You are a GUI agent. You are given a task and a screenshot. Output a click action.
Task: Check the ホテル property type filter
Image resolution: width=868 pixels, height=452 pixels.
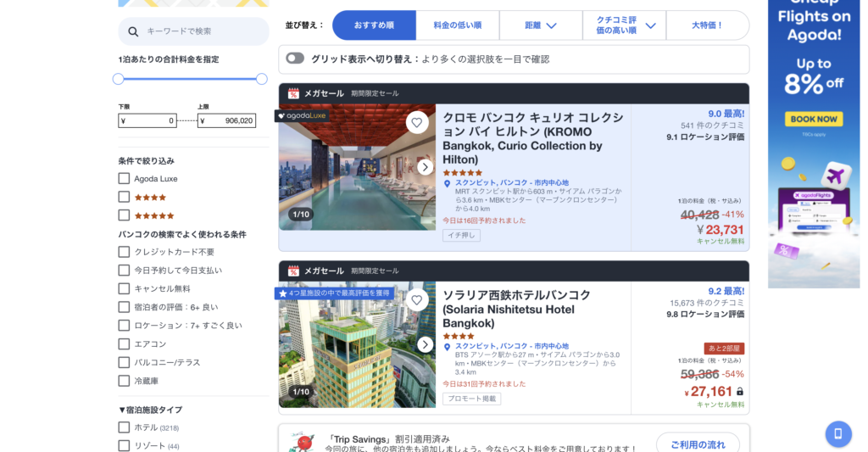(124, 427)
